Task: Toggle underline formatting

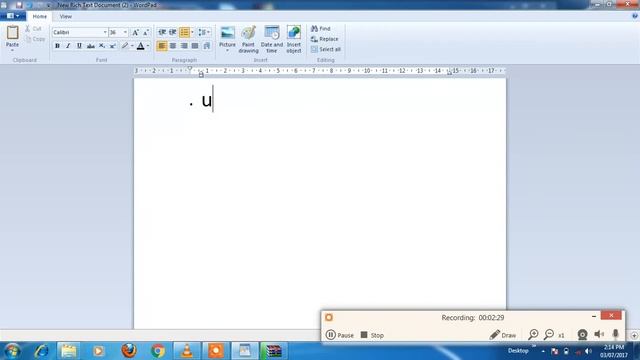Action: pos(79,46)
